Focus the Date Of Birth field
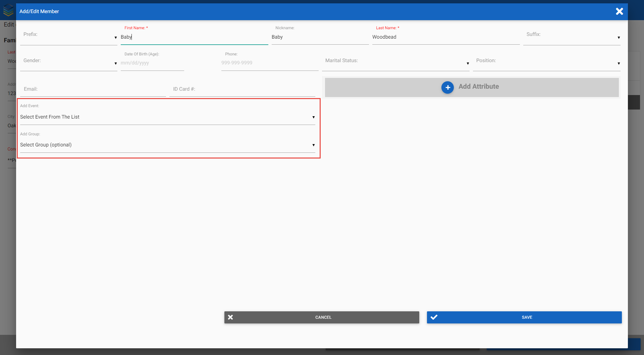 [152, 63]
